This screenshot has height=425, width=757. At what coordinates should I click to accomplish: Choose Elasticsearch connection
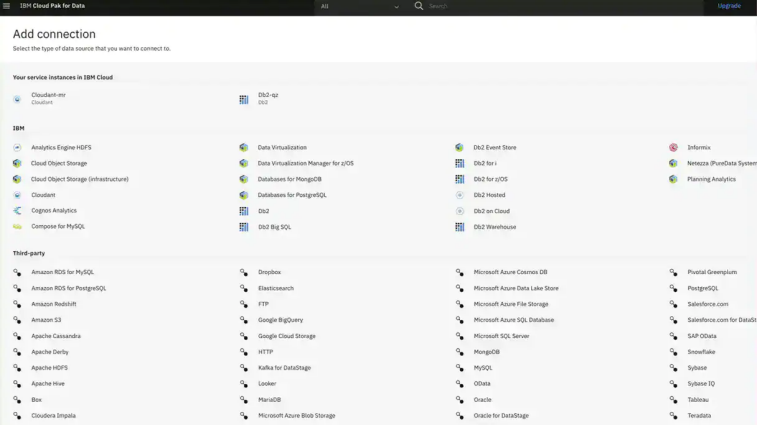[x=276, y=288]
